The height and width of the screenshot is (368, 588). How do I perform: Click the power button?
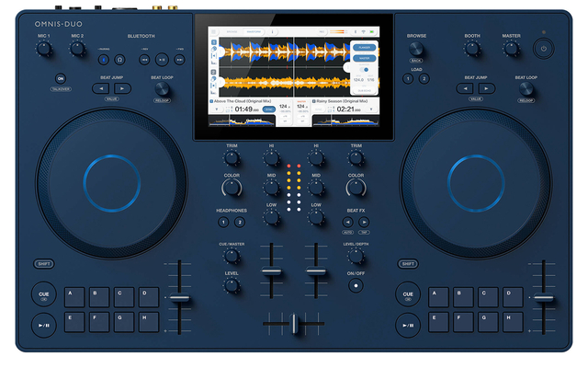(543, 49)
